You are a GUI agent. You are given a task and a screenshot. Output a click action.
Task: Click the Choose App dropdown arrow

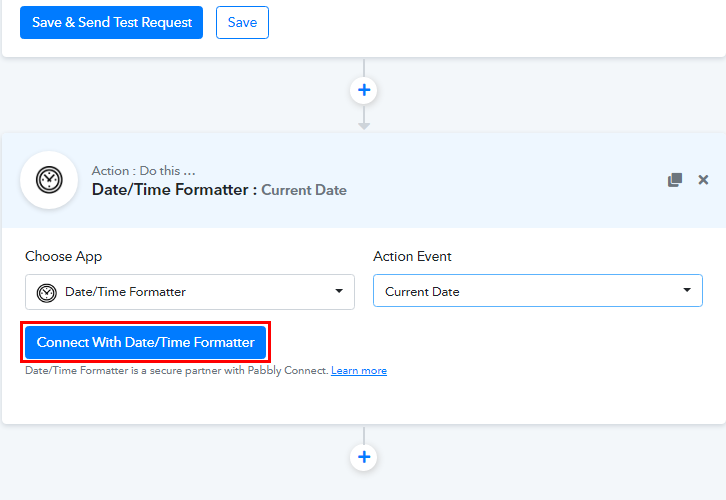(x=339, y=291)
